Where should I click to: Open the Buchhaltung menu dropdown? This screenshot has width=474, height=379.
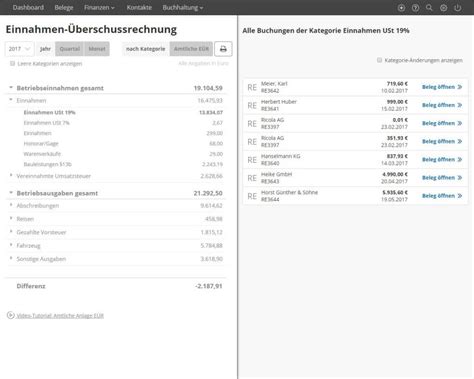point(183,7)
